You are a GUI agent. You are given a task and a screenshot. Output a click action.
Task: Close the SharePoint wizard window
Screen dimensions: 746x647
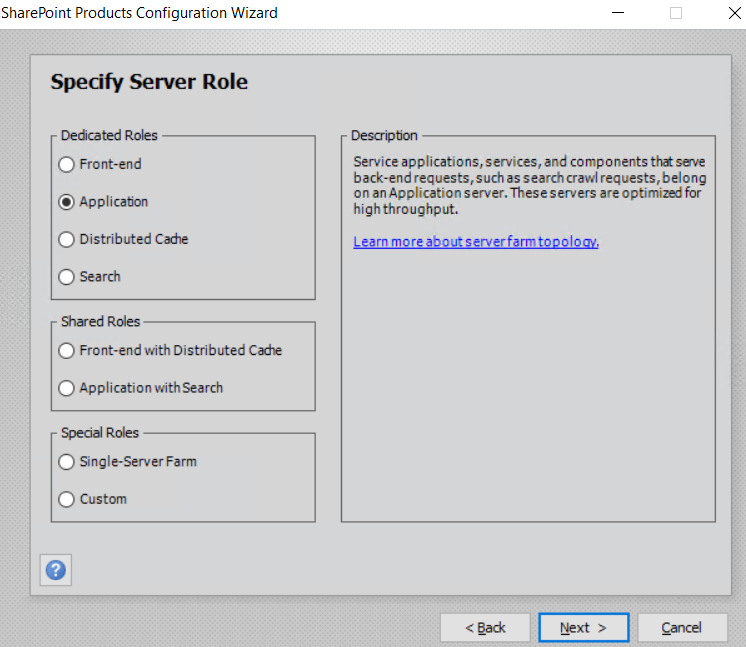click(734, 13)
